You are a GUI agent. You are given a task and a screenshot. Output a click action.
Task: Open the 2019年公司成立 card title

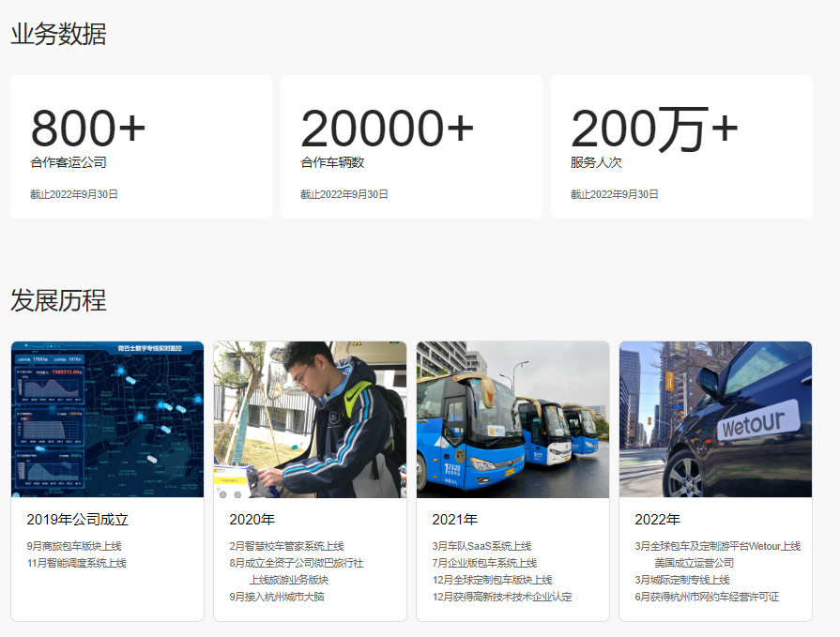(x=77, y=520)
